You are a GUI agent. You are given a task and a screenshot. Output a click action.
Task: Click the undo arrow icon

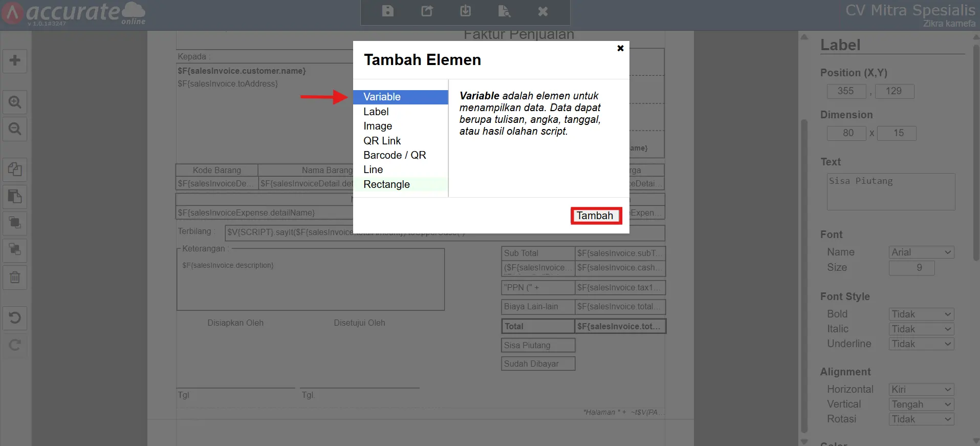pyautogui.click(x=15, y=318)
